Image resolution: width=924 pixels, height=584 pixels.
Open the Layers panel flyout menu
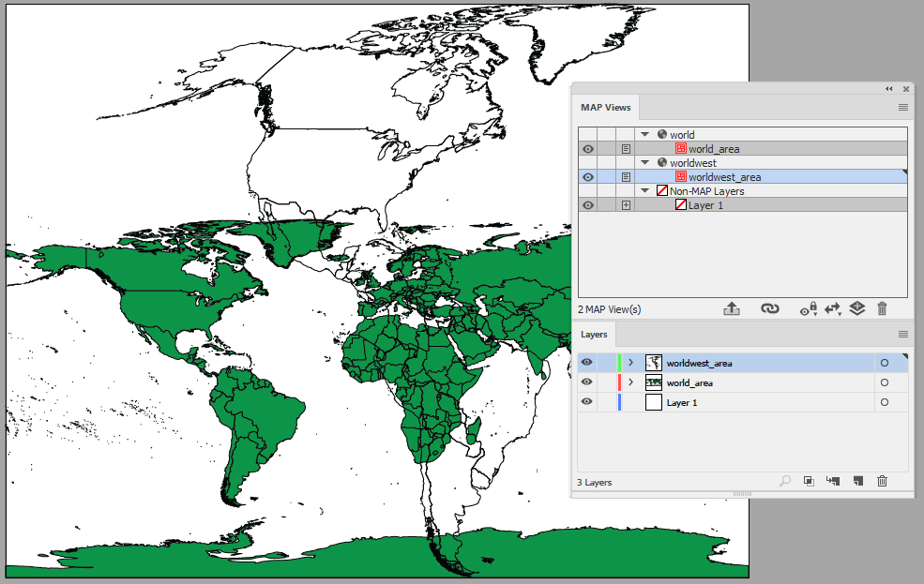[x=901, y=334]
